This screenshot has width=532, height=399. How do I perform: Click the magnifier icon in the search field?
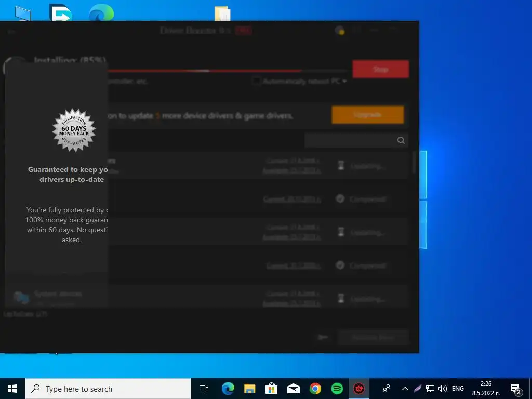pyautogui.click(x=401, y=140)
